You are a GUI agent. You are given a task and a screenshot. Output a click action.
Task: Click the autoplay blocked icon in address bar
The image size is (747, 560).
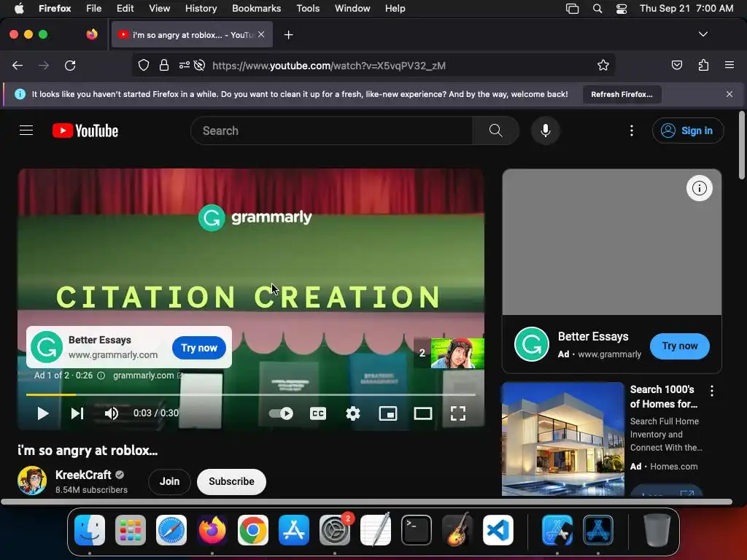pos(200,66)
